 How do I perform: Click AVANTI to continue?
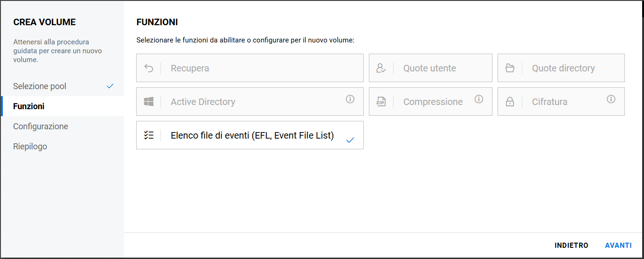[618, 245]
